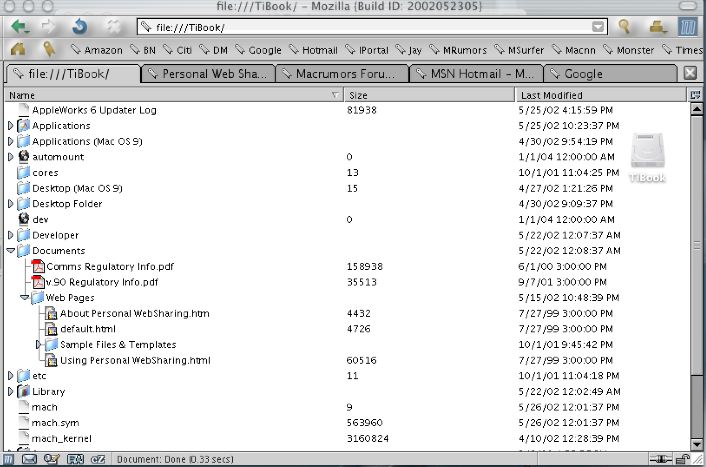Switch to the Personal Web Sha... tab
The height and width of the screenshot is (467, 706).
pos(208,74)
